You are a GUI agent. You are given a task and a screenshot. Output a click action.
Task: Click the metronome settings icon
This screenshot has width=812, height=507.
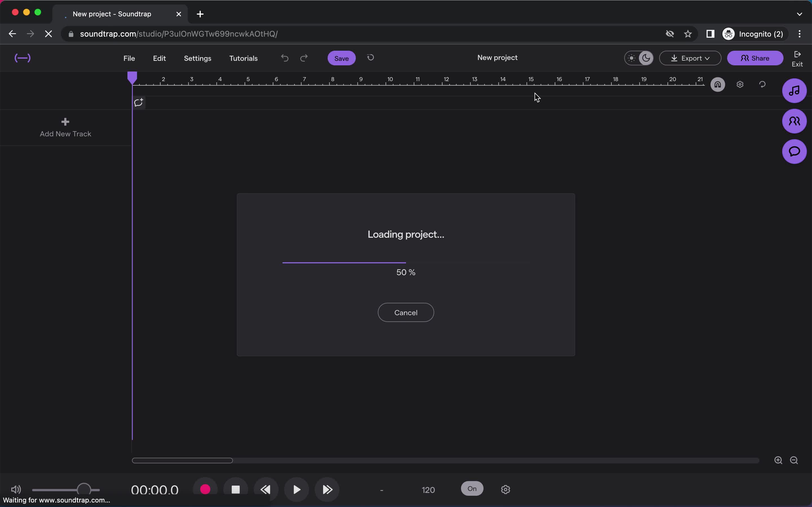click(505, 489)
